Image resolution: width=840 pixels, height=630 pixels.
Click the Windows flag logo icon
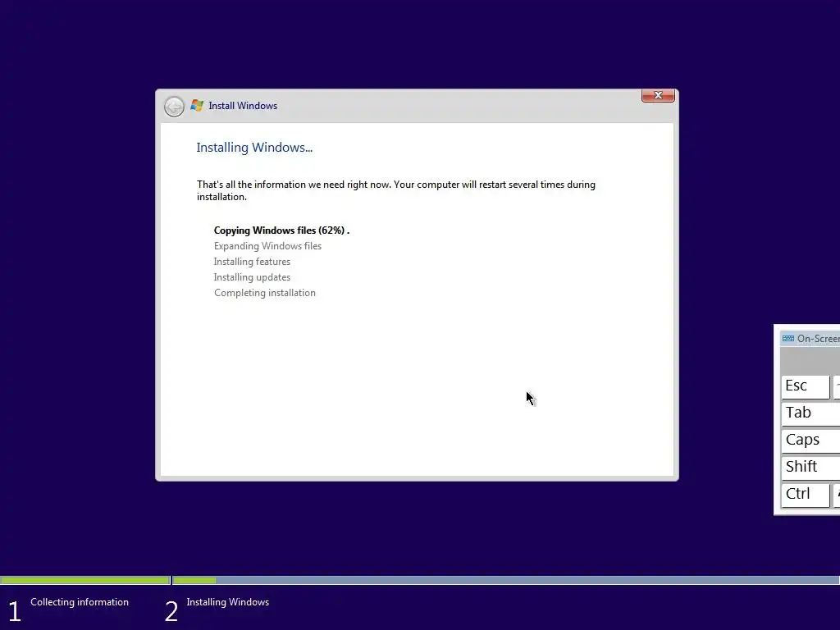[x=197, y=106]
